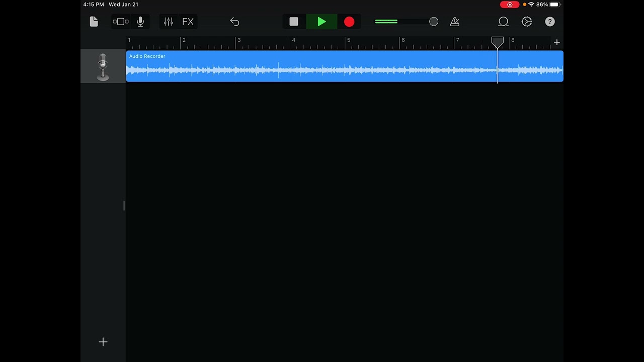Stop playback with the square button
The image size is (644, 362).
(x=294, y=22)
